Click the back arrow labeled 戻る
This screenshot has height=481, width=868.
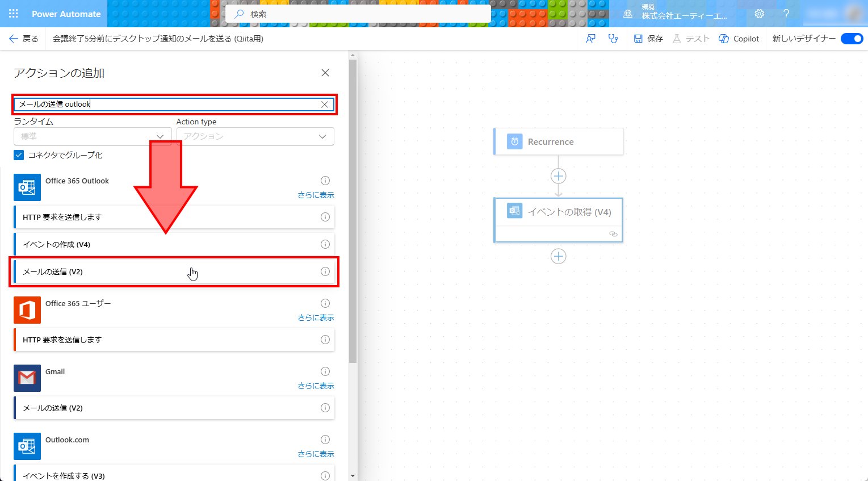(x=23, y=39)
